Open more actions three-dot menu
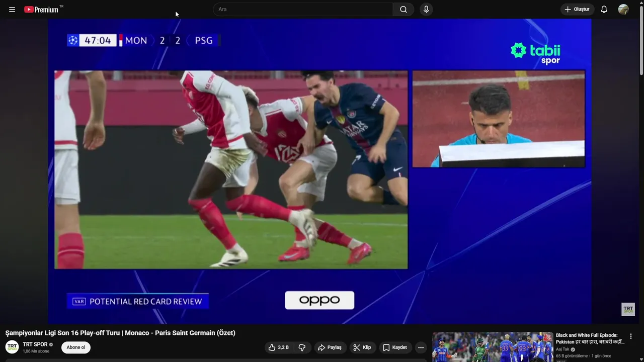Viewport: 644px width, 362px height. [421, 347]
